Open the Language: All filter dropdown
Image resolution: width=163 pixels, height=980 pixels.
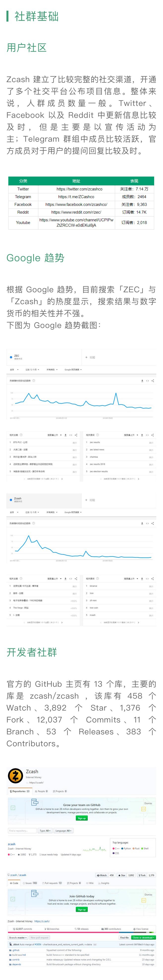63,830
